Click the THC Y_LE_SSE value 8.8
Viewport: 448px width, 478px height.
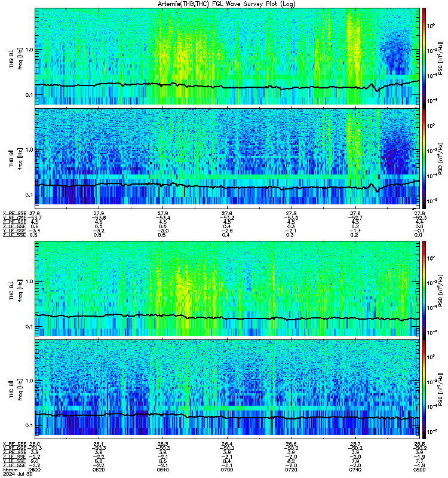99,461
